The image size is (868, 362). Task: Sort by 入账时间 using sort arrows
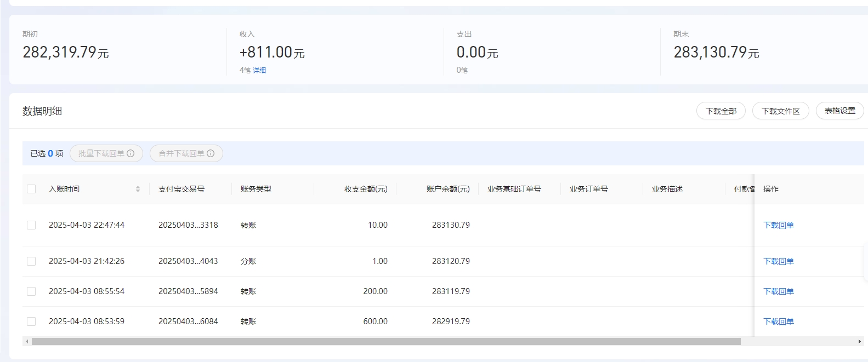138,189
